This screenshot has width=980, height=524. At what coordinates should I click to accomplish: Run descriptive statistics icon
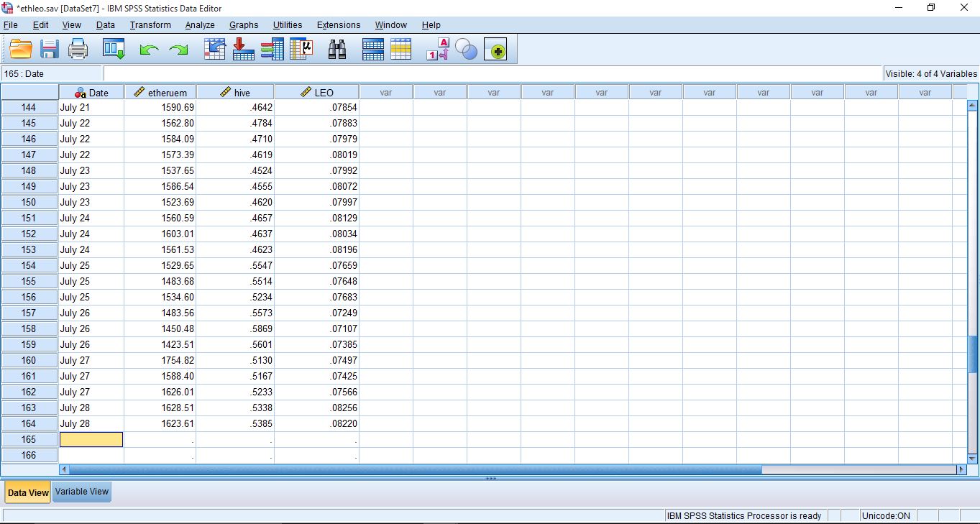[301, 50]
